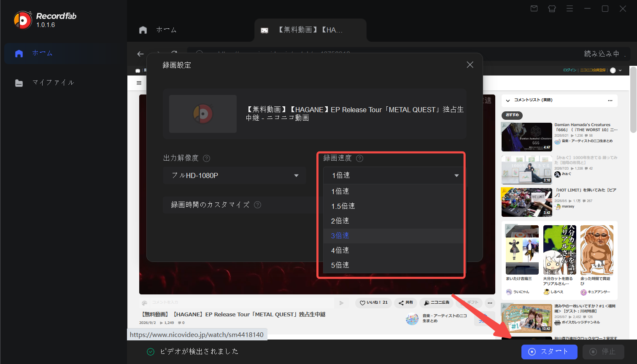Expand the account avatar dropdown

click(x=616, y=70)
